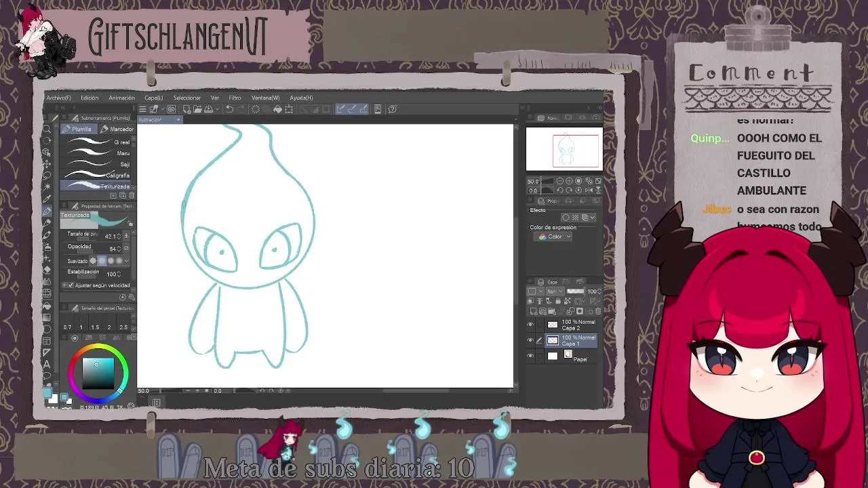Select the Text tool
This screenshot has width=868, height=488.
47,364
